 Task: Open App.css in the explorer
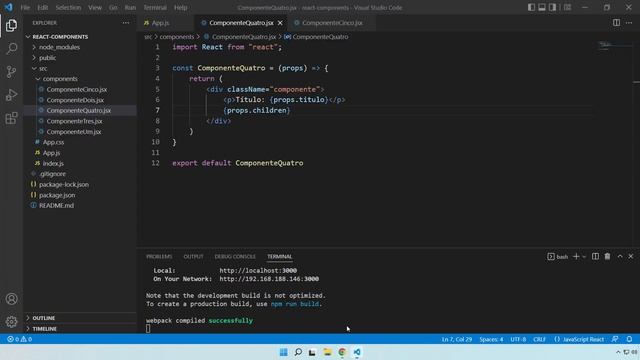coord(53,142)
